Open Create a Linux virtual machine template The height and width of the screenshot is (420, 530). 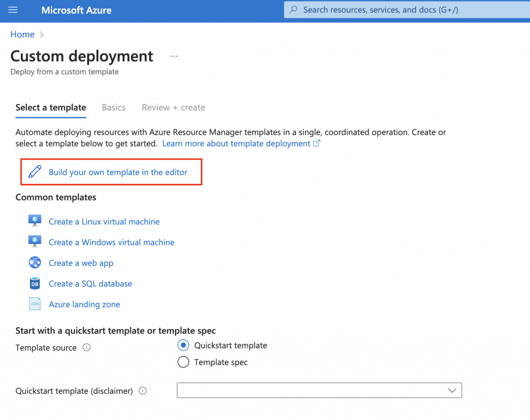104,222
